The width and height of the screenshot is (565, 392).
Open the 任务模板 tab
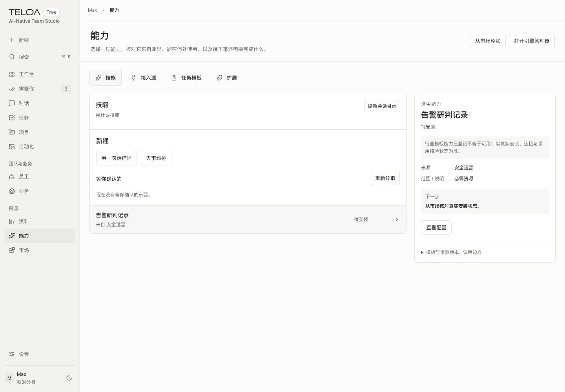pos(187,78)
